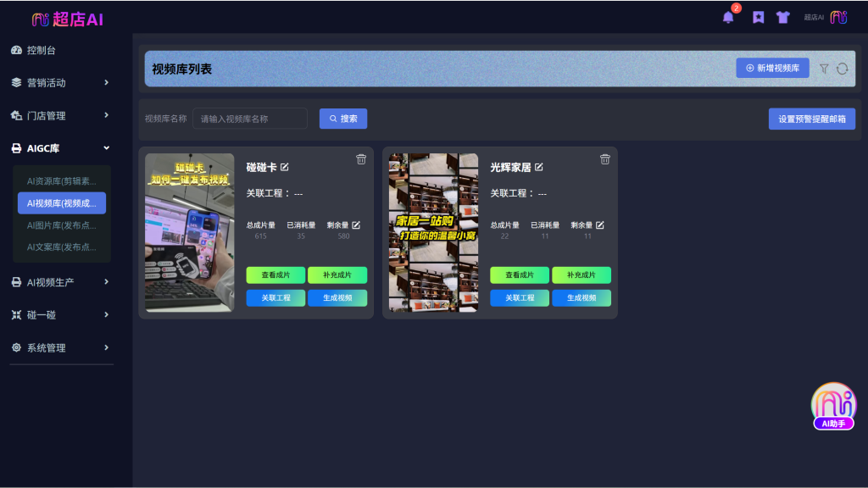Select AI资源库 submenu item
The image size is (868, 488).
pyautogui.click(x=61, y=181)
